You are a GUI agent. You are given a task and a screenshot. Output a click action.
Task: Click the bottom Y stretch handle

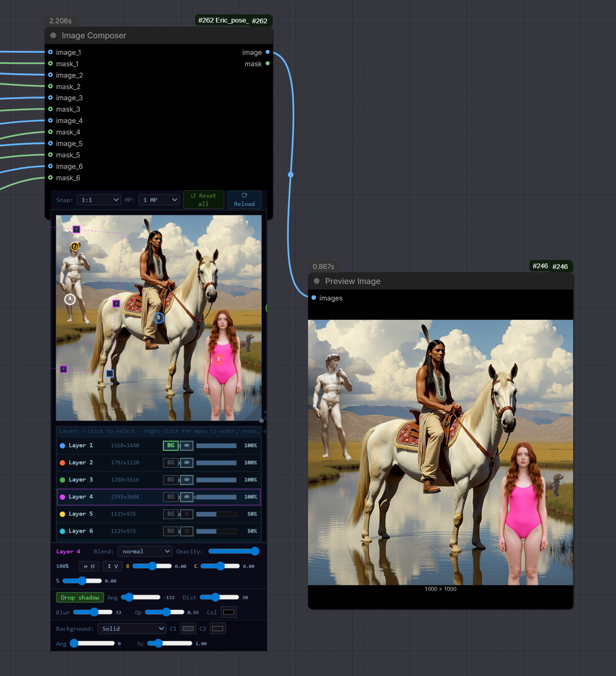click(x=63, y=369)
